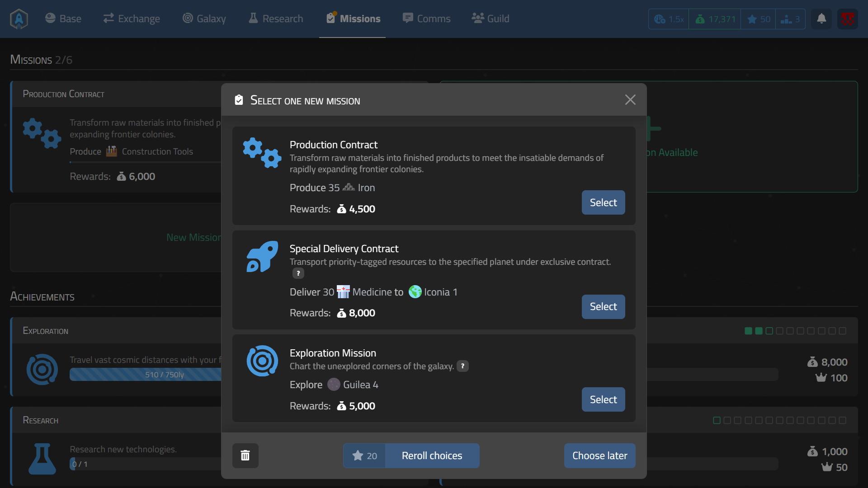Click the star points 50 indicator
The height and width of the screenshot is (488, 868).
pos(759,19)
